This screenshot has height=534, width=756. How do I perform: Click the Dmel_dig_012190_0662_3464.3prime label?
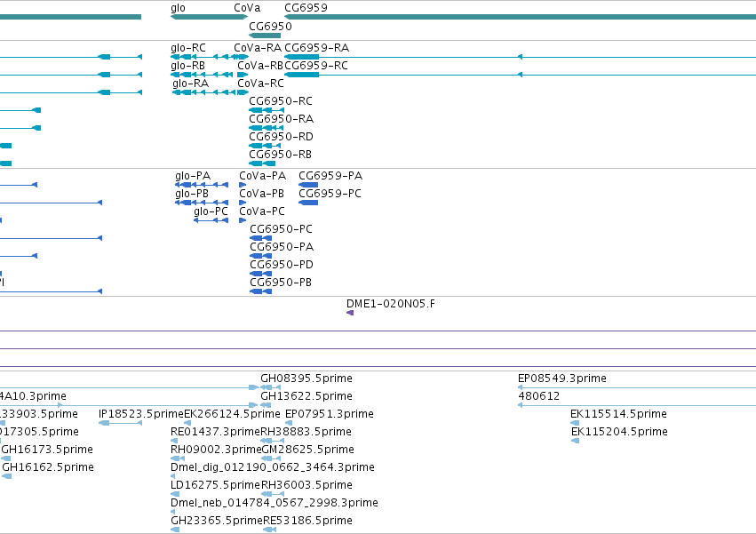(x=273, y=468)
